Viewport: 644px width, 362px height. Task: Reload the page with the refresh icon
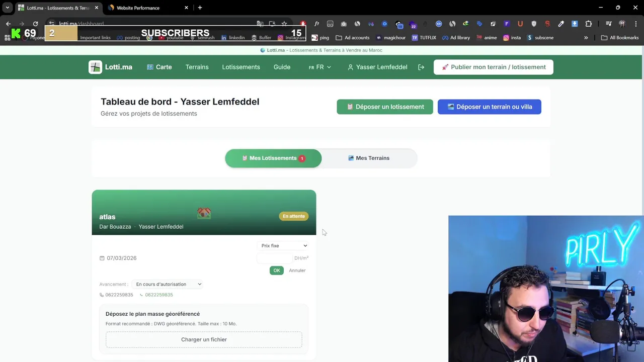pos(35,24)
